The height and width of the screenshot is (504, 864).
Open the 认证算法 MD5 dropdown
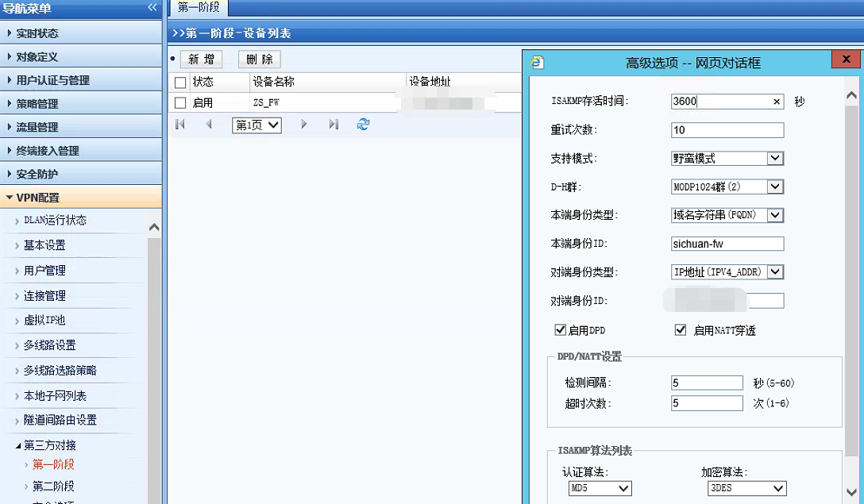[x=600, y=488]
